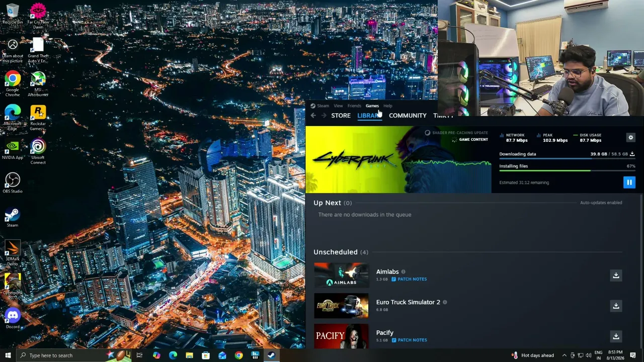Open the Games menu
This screenshot has height=362, width=644.
tap(372, 106)
